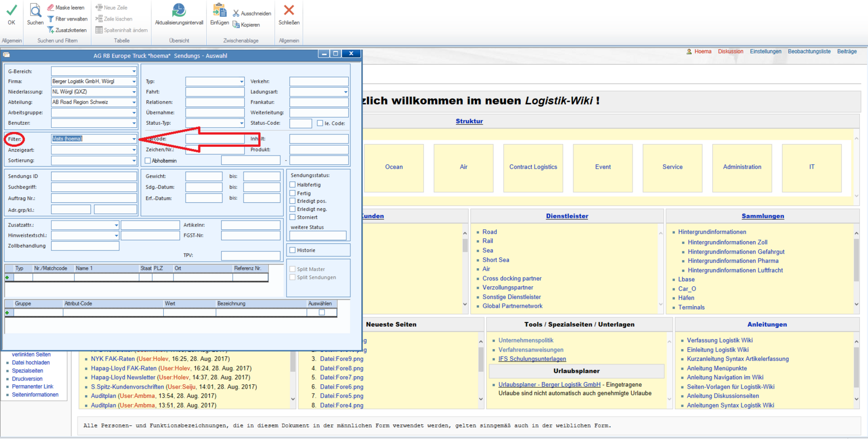Click Ausschneiden scissors icon
The width and height of the screenshot is (868, 439).
236,14
